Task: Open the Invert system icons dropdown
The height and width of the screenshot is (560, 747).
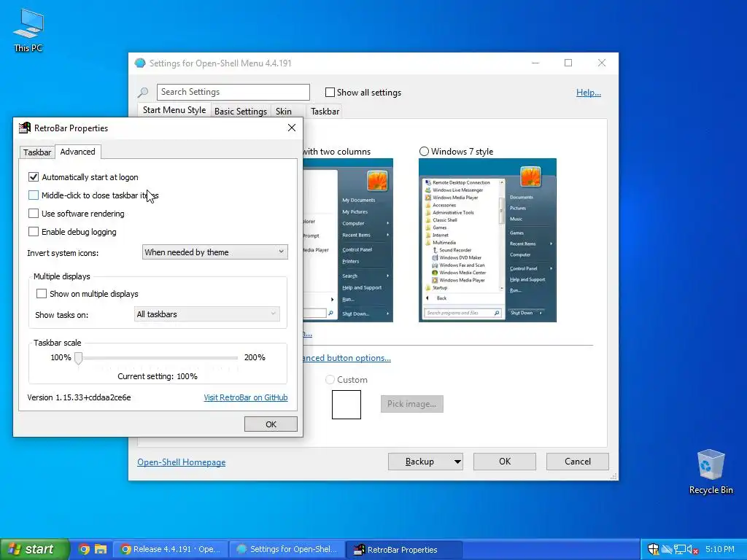Action: click(215, 252)
